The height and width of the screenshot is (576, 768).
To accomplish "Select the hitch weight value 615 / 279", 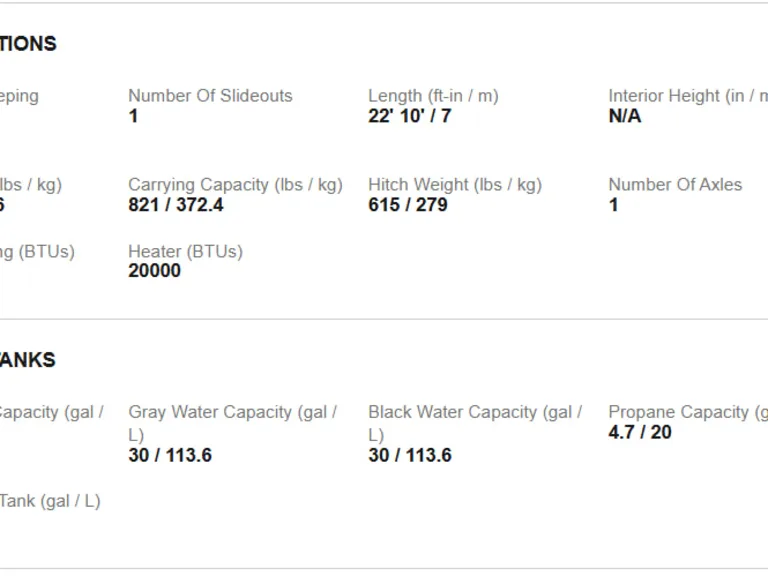I will tap(408, 205).
